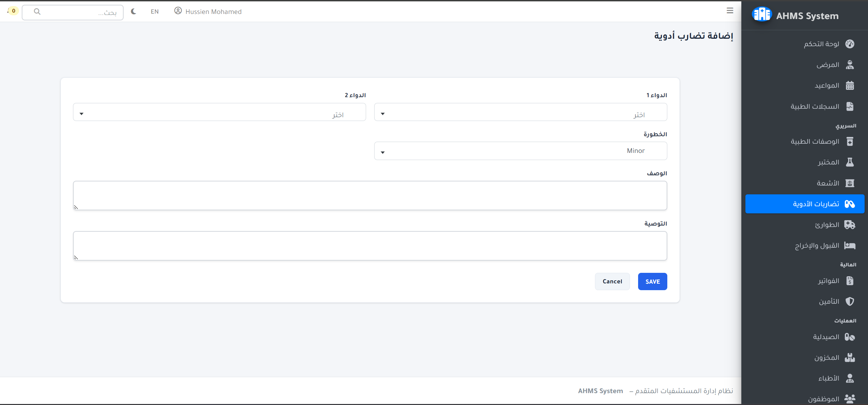Switch language with EN toggle

(x=155, y=12)
